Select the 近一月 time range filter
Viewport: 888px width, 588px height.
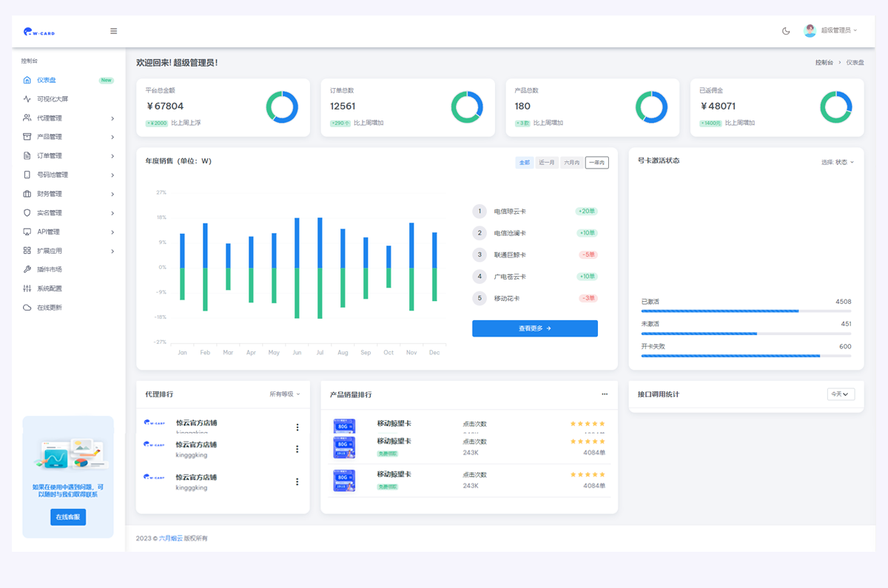pos(547,163)
